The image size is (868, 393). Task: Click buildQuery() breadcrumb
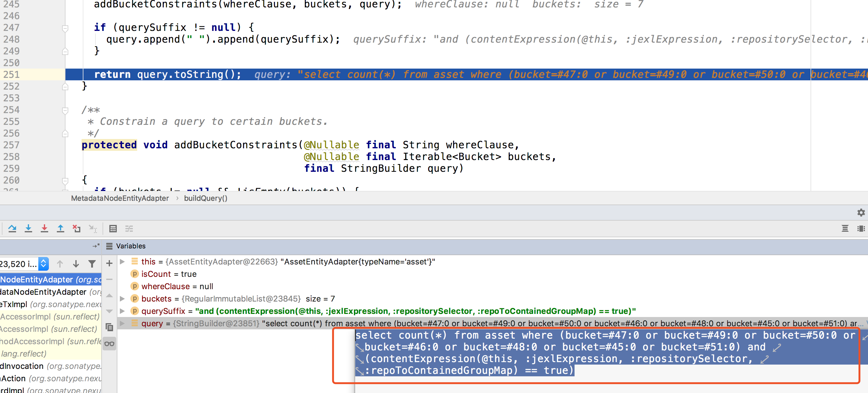click(205, 198)
